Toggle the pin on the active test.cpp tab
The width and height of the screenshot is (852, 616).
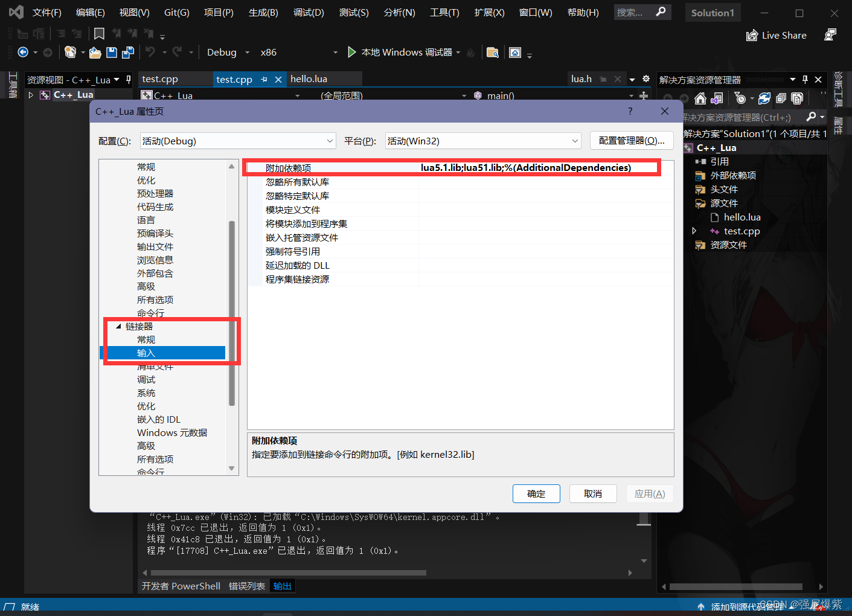coord(264,79)
